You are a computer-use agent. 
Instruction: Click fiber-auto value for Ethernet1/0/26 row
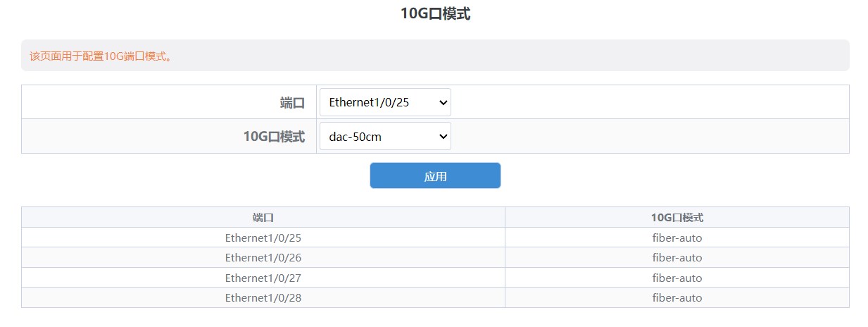point(677,257)
